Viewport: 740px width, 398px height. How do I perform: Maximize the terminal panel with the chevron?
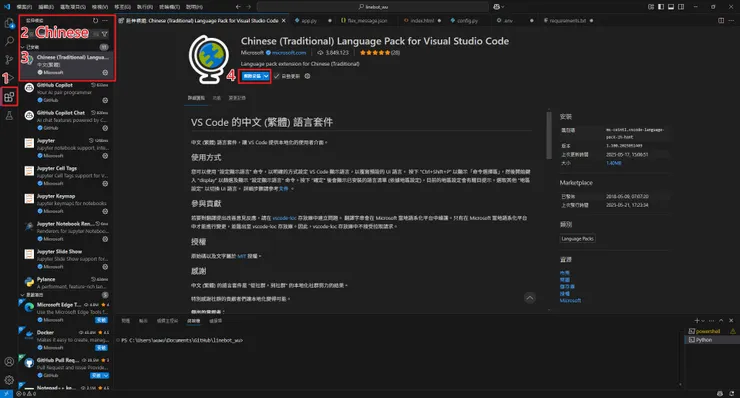pos(721,321)
